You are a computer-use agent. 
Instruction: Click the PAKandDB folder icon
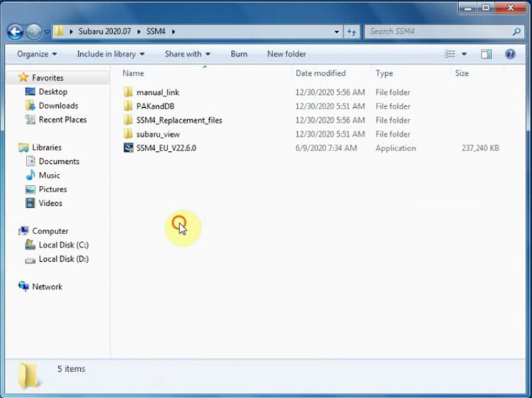[x=128, y=106]
